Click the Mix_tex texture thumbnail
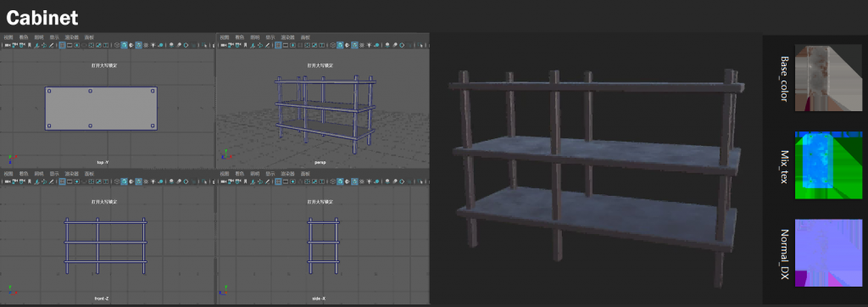This screenshot has width=868, height=307. (829, 165)
